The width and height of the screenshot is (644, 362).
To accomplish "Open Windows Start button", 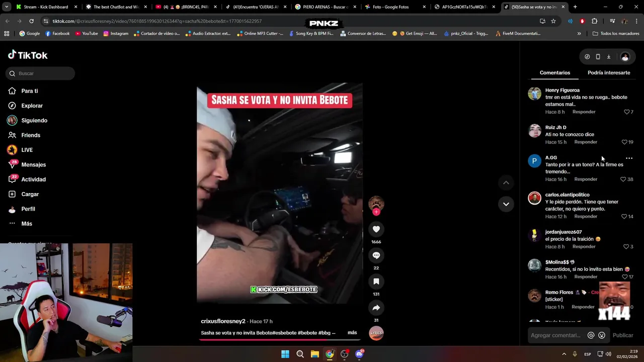I will pos(285,354).
